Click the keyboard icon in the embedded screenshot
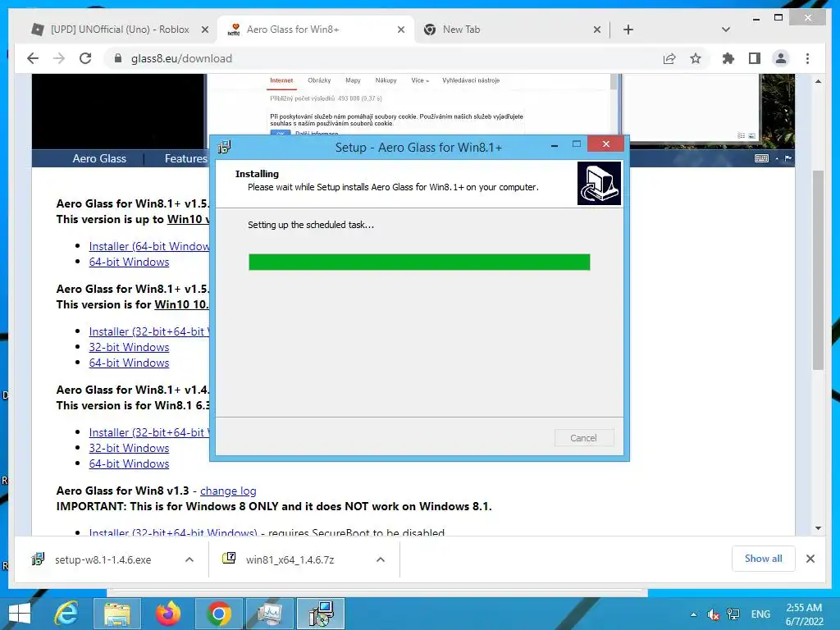The height and width of the screenshot is (630, 840). point(761,158)
